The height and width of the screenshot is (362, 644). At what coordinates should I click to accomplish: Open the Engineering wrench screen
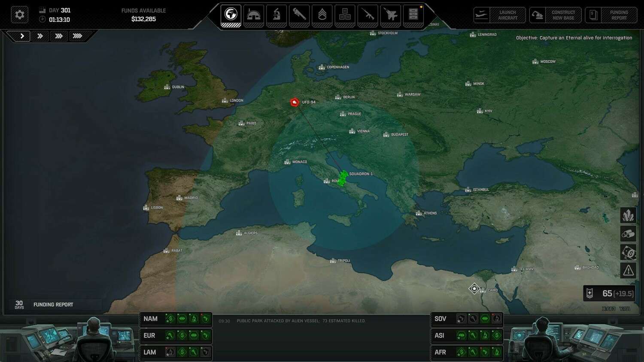point(299,15)
